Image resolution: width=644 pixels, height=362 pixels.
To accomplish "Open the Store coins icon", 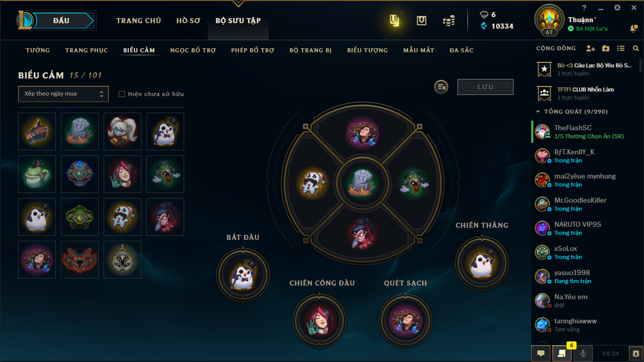I will click(449, 21).
